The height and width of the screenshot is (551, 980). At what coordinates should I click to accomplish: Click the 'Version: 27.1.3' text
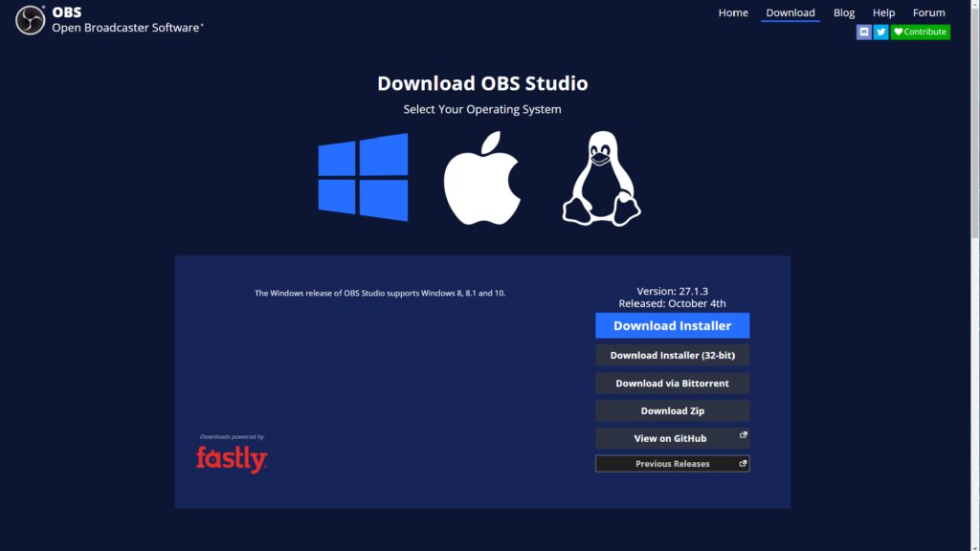673,291
